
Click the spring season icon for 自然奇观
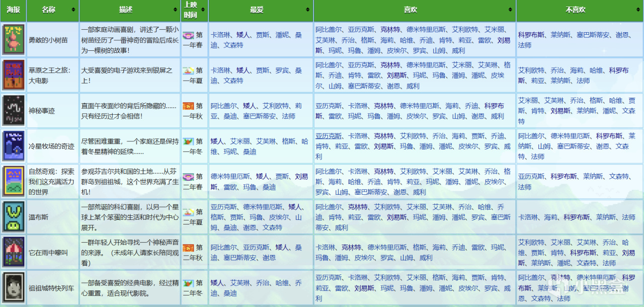pyautogui.click(x=188, y=177)
